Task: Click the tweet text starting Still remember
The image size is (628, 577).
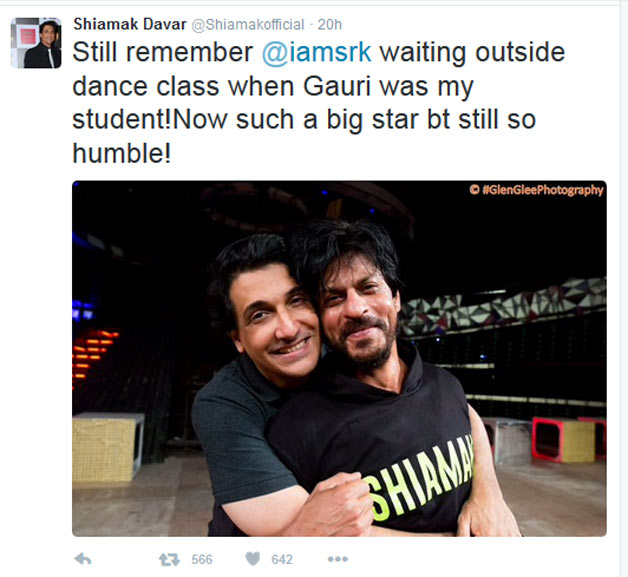Action: [x=319, y=103]
